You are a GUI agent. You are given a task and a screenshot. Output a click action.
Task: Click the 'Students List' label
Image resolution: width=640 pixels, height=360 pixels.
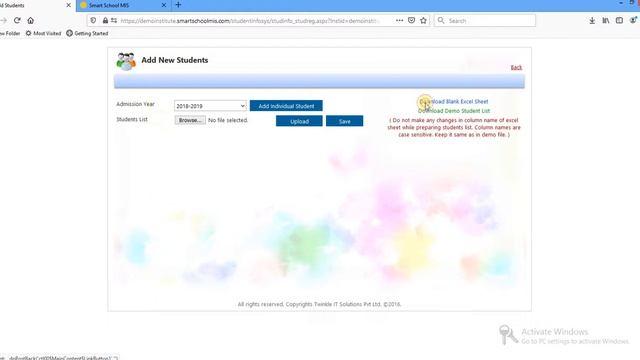coord(132,119)
